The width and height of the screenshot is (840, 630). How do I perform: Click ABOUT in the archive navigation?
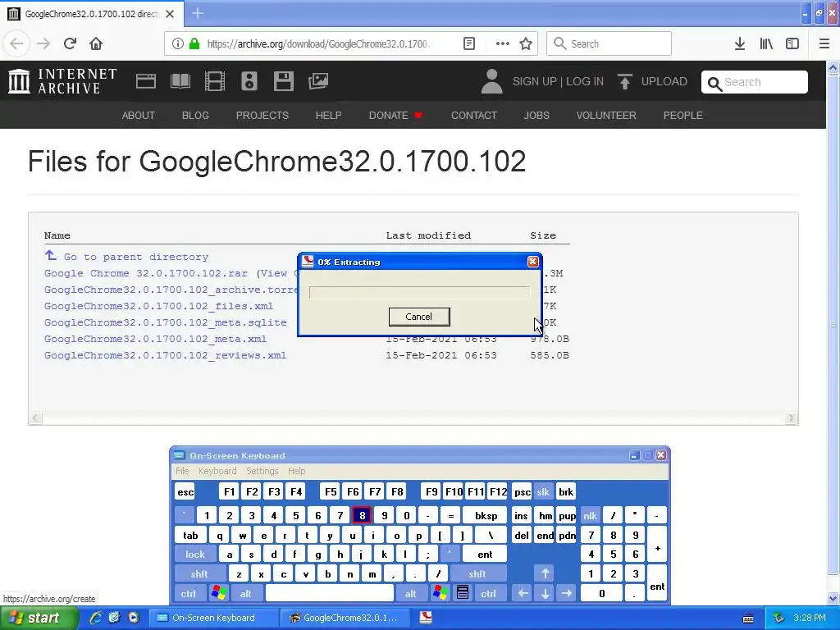(138, 115)
